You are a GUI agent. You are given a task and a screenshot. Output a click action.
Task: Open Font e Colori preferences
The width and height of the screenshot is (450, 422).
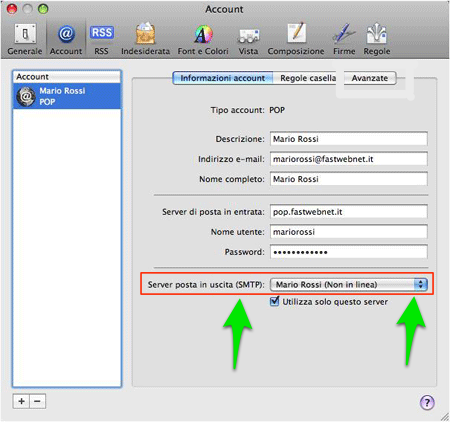(203, 39)
